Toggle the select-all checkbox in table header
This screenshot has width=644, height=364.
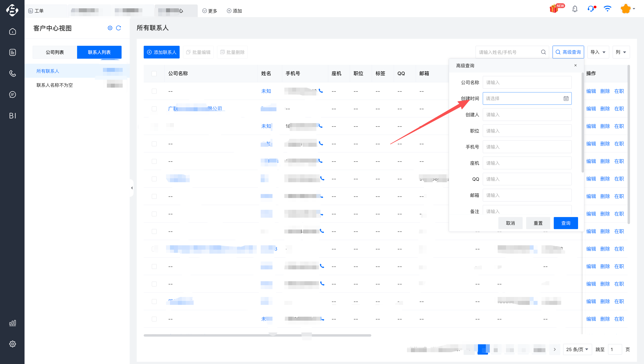pos(154,74)
